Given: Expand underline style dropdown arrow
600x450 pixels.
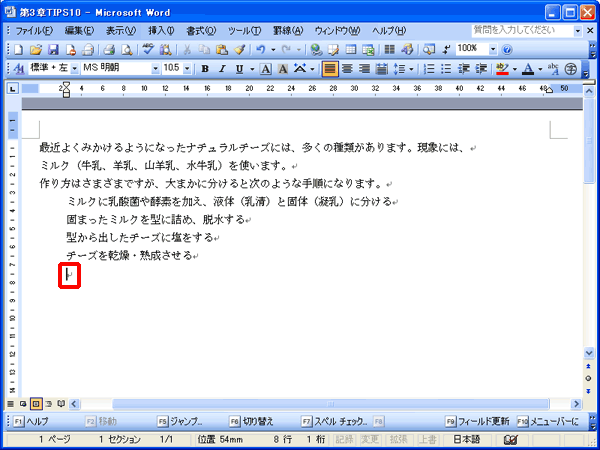Looking at the screenshot, I should click(x=252, y=69).
